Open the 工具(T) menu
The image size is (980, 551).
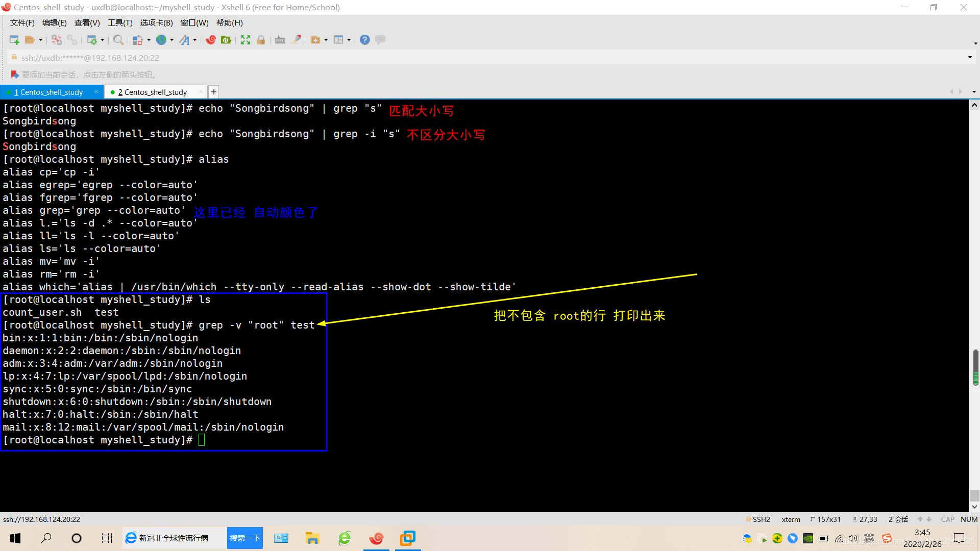120,23
